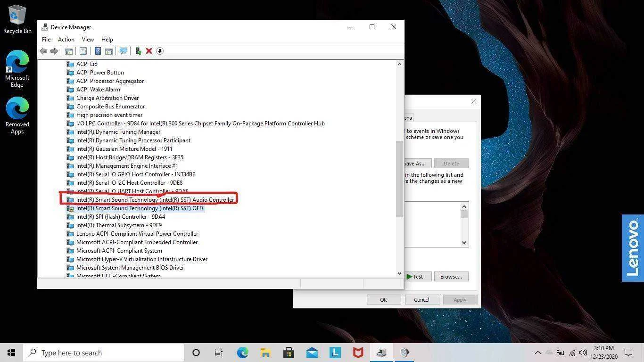Click Save As... in Sound dialog

click(x=417, y=164)
